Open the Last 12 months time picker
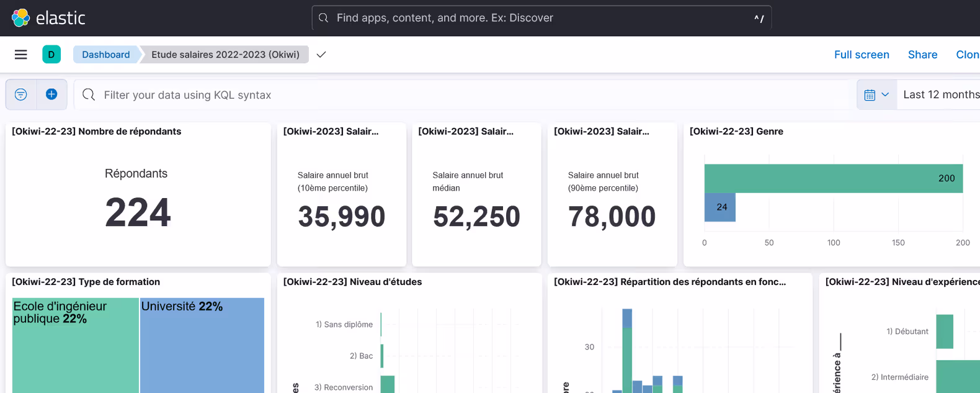Viewport: 980px width, 393px height. pos(940,94)
